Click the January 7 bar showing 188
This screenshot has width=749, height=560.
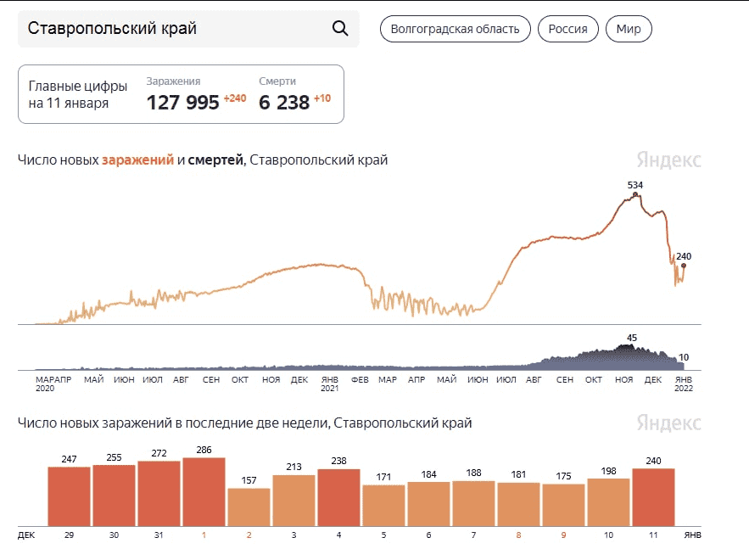pos(473,502)
